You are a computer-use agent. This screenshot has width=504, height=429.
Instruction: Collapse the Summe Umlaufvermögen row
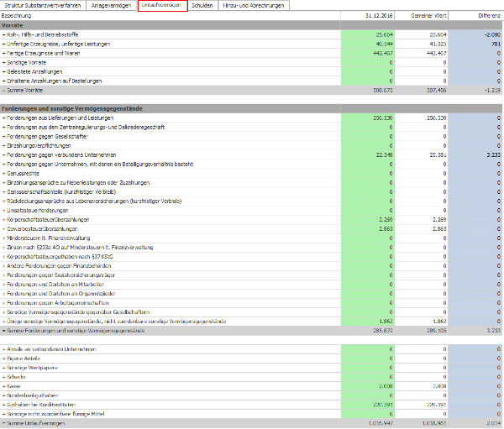click(x=4, y=423)
